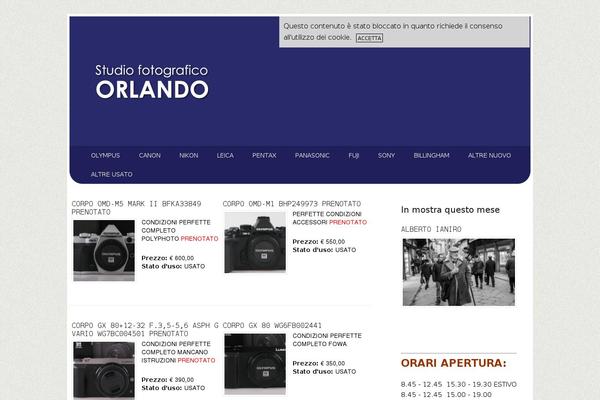
Task: Open Alberto Ianiro exhibition photo
Action: click(x=459, y=272)
